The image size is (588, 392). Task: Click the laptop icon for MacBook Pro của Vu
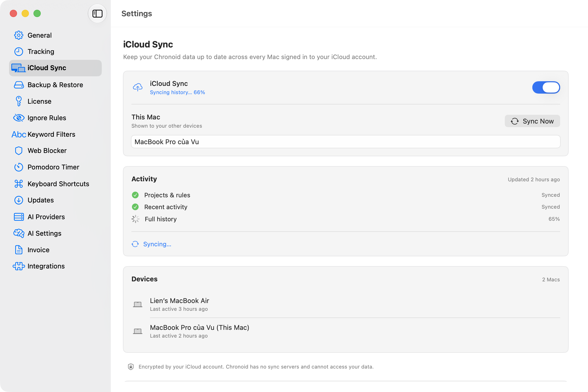pos(138,331)
